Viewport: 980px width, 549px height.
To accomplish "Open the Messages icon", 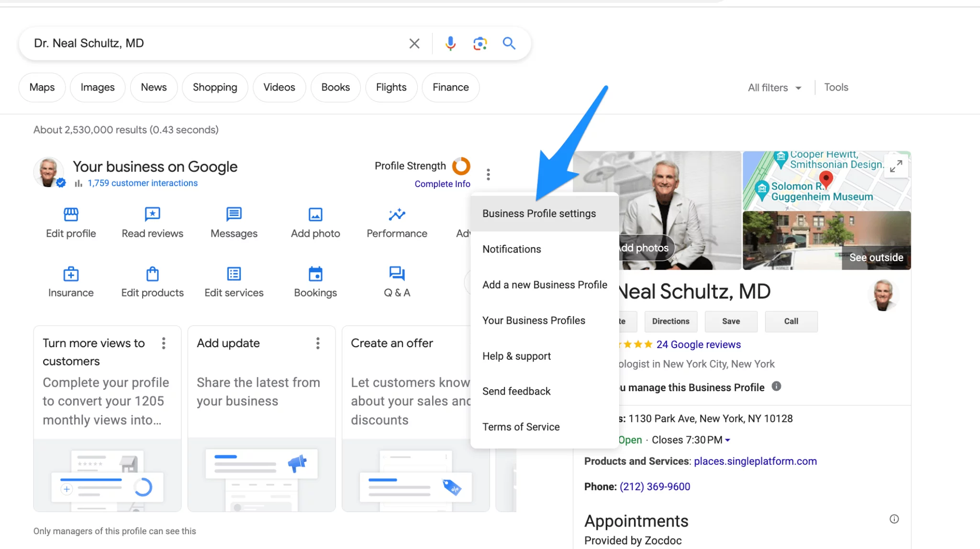I will 234,214.
